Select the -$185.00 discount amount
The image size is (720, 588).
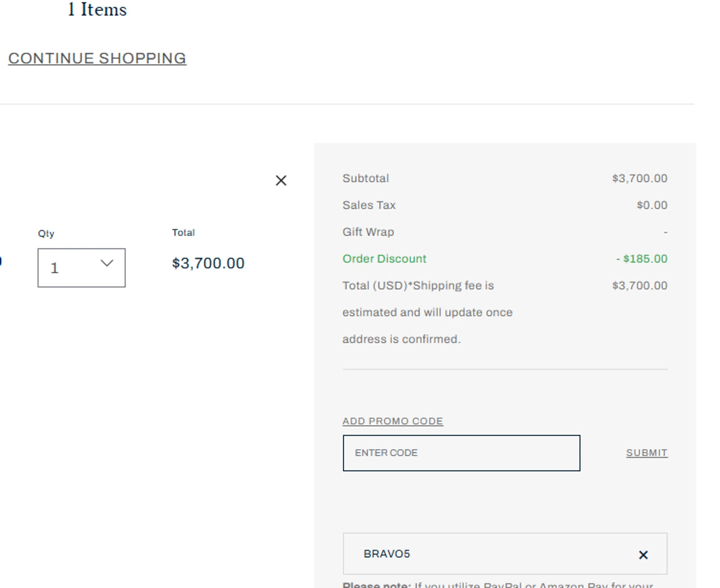[642, 259]
